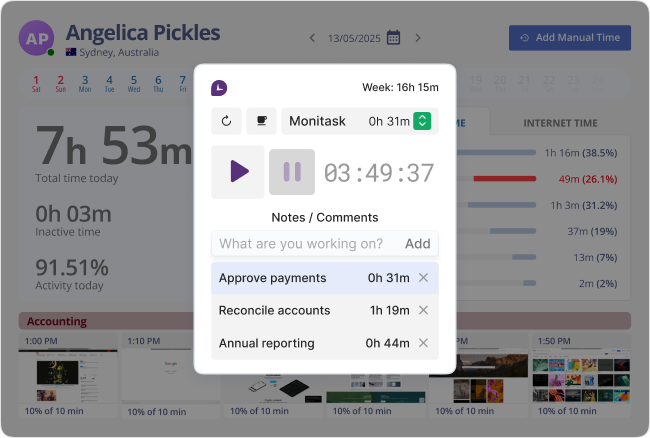Go to the previous date arrow
The image size is (650, 438).
tap(312, 38)
